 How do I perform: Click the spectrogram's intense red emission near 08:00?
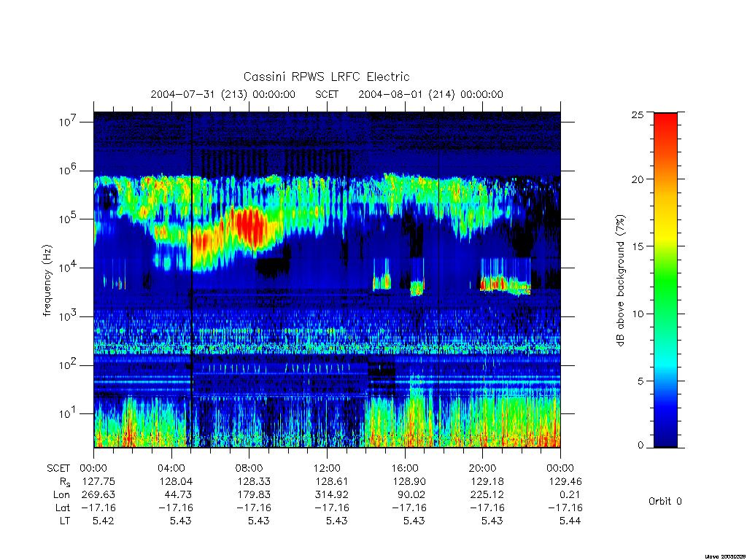(x=249, y=225)
